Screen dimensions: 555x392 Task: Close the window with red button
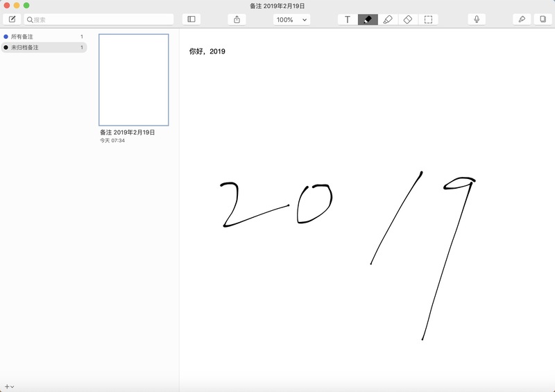[x=7, y=6]
